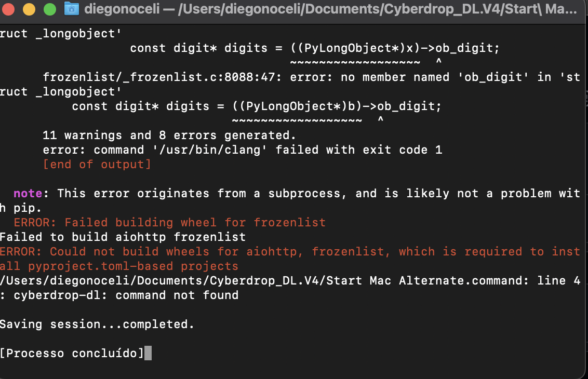Click the yellow minimize button on the Terminal window
588x379 pixels.
click(x=30, y=9)
